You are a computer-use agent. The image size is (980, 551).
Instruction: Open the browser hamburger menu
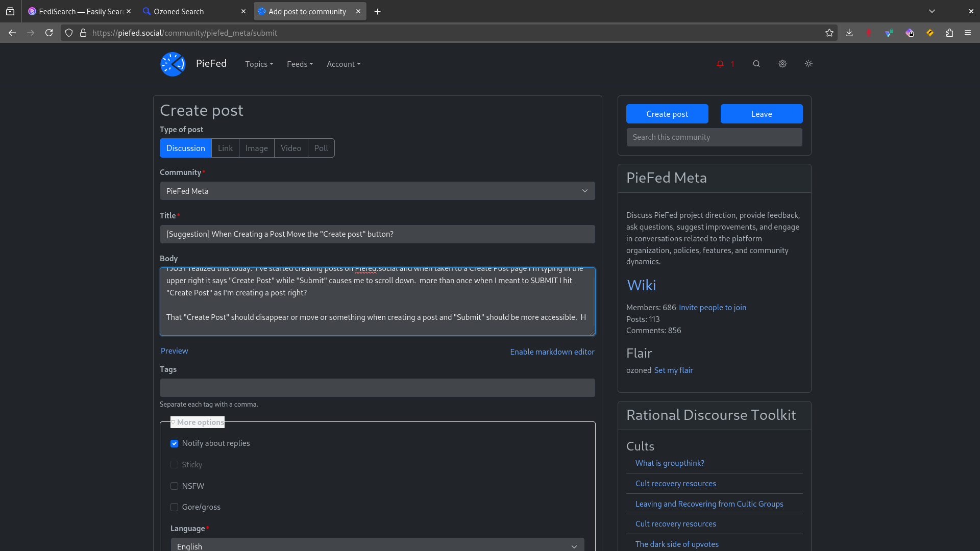pos(968,33)
